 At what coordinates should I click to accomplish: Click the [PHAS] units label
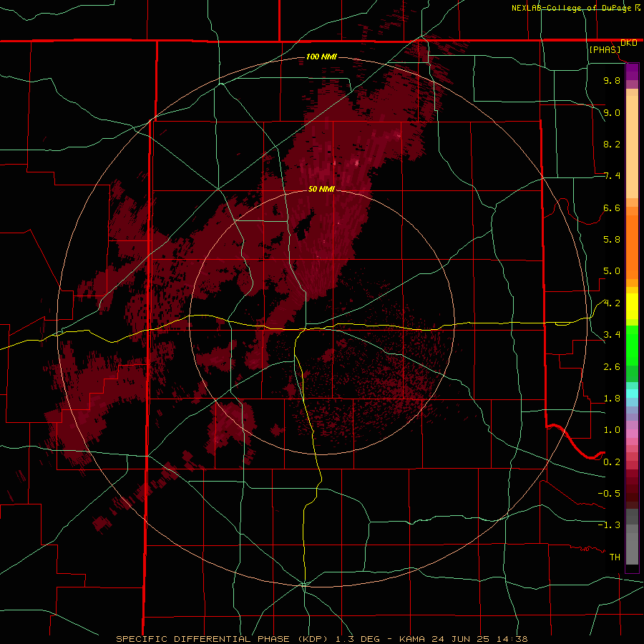click(605, 49)
